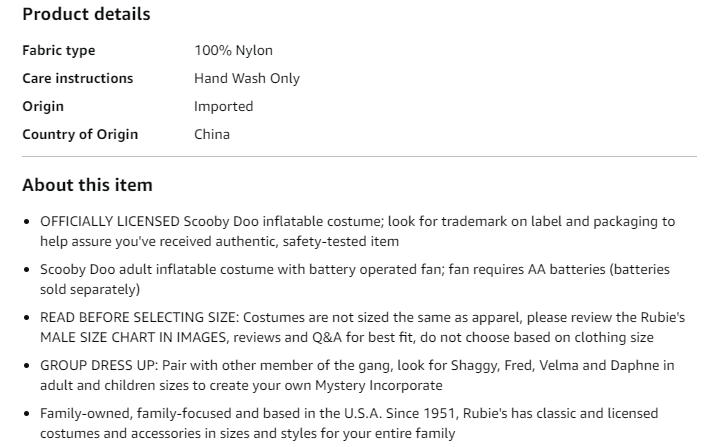Click the "sold separately)" text line
The image size is (722, 447).
[x=90, y=290]
